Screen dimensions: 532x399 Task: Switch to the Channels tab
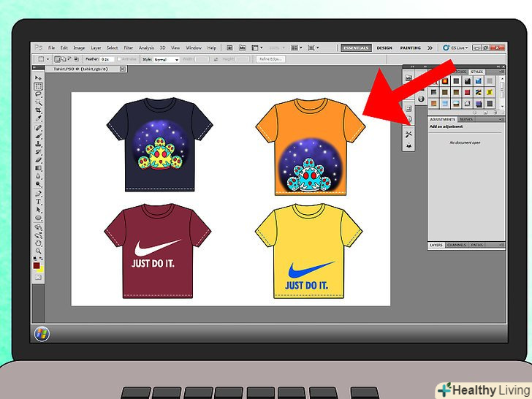click(x=456, y=245)
